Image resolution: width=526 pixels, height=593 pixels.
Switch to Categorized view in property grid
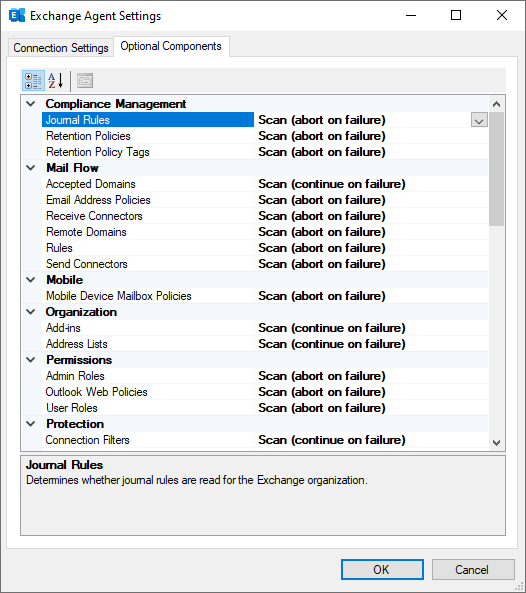33,81
